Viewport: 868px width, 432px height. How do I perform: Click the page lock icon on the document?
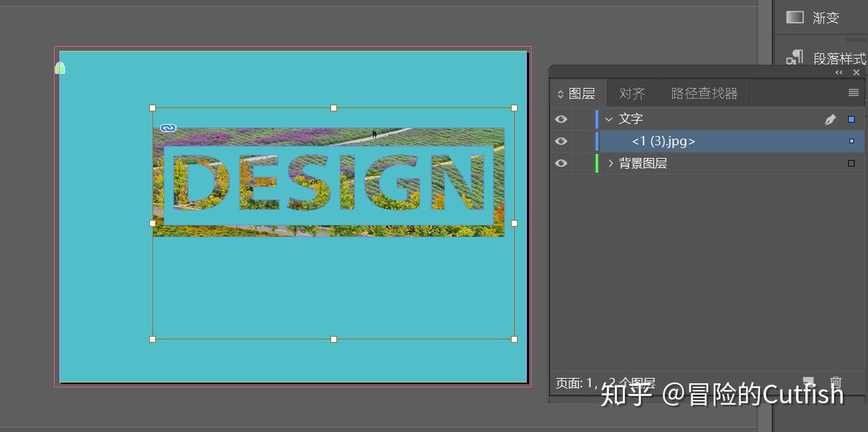click(x=59, y=67)
